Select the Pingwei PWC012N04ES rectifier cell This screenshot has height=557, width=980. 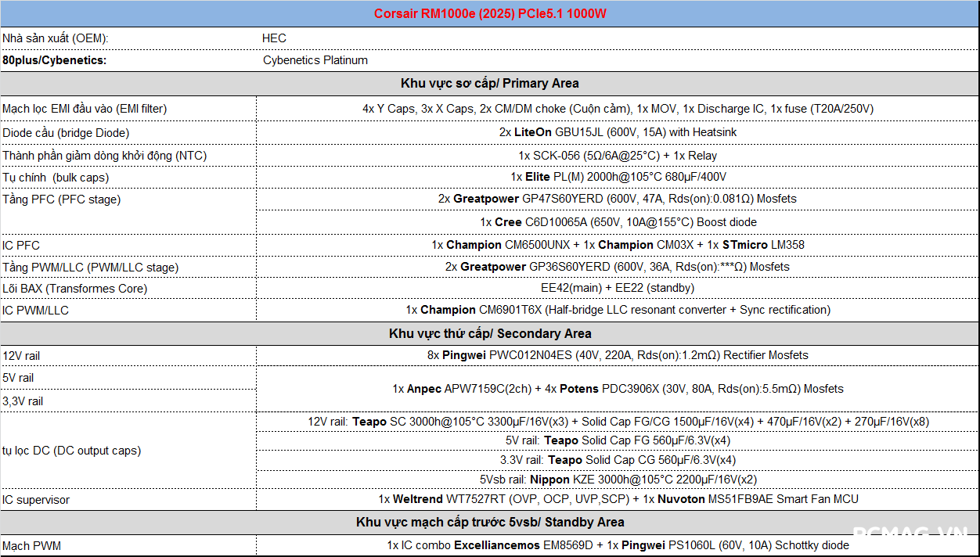(618, 355)
